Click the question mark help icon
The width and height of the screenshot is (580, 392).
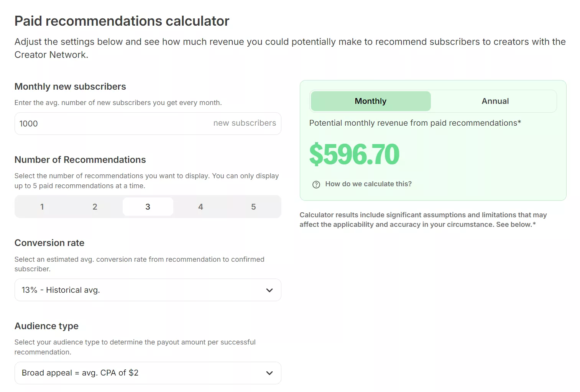click(x=316, y=184)
